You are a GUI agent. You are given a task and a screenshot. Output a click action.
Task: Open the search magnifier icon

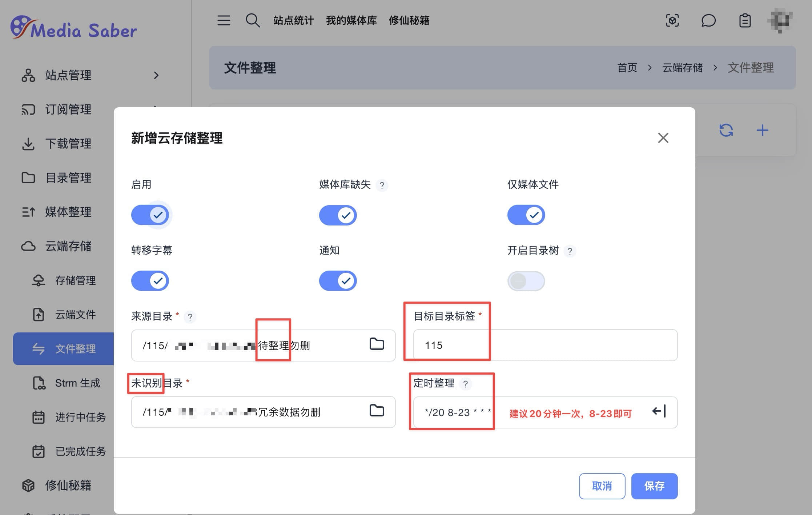point(253,20)
